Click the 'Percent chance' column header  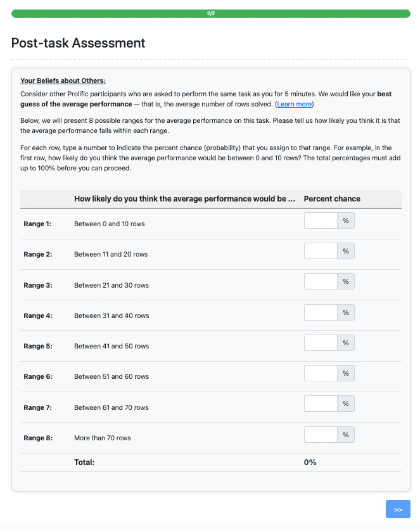pos(332,199)
